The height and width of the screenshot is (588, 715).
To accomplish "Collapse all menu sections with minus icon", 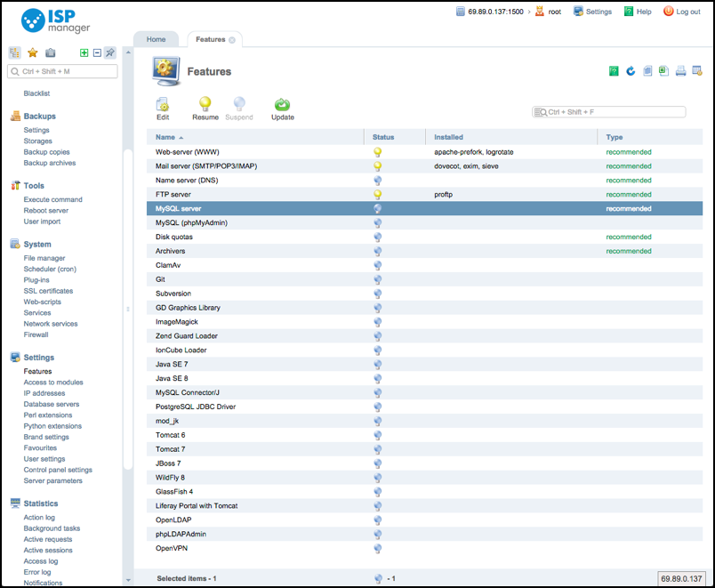I will pos(97,53).
